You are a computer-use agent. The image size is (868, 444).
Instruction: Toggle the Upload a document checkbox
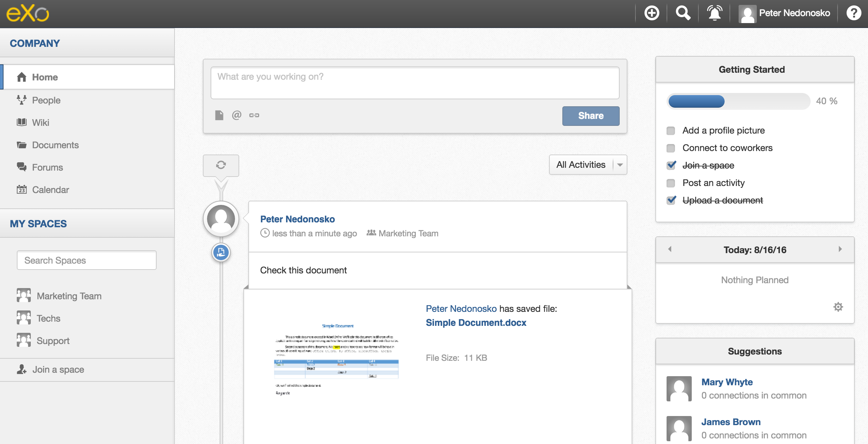671,200
